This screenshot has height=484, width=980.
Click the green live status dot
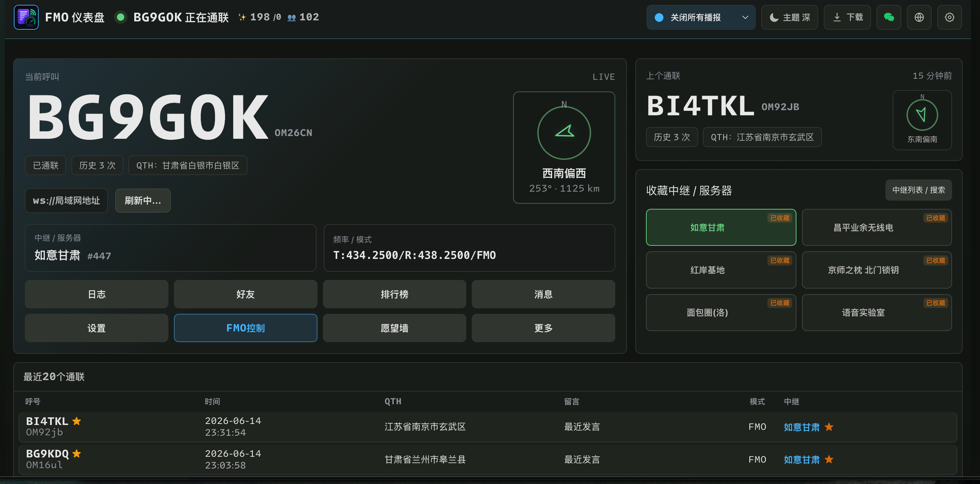(x=120, y=17)
